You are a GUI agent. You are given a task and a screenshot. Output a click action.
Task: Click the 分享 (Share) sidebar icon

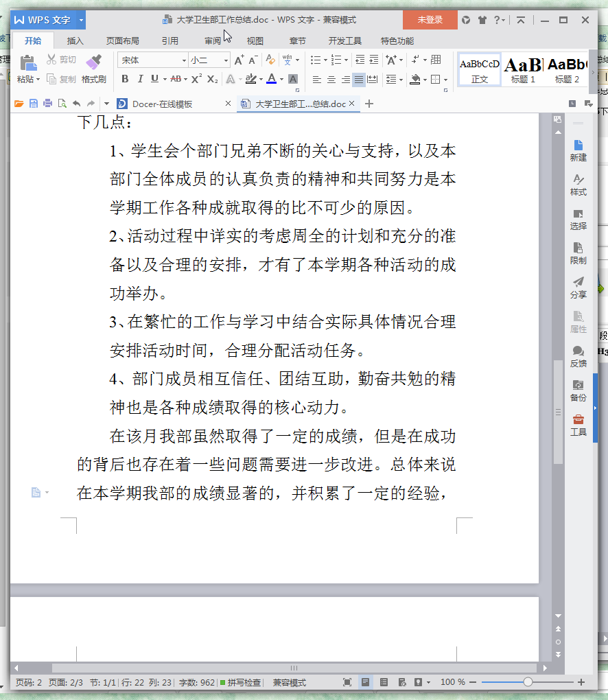tap(578, 287)
